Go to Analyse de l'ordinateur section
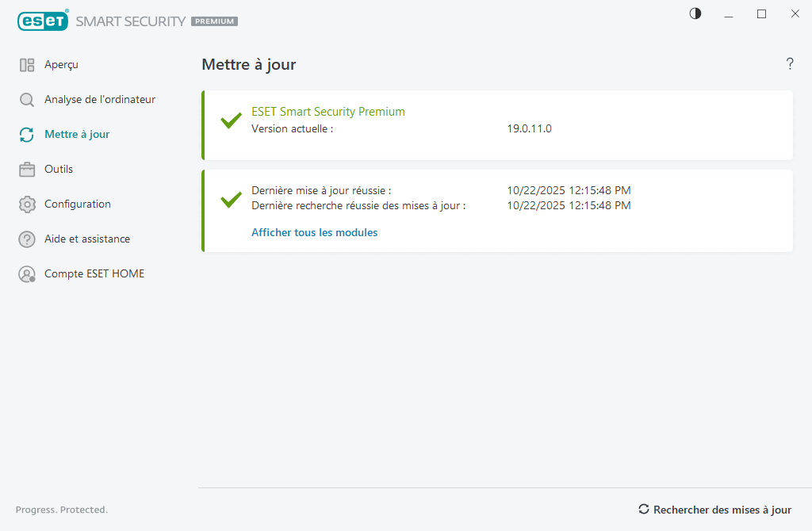Viewport: 812px width, 531px height. click(x=100, y=100)
